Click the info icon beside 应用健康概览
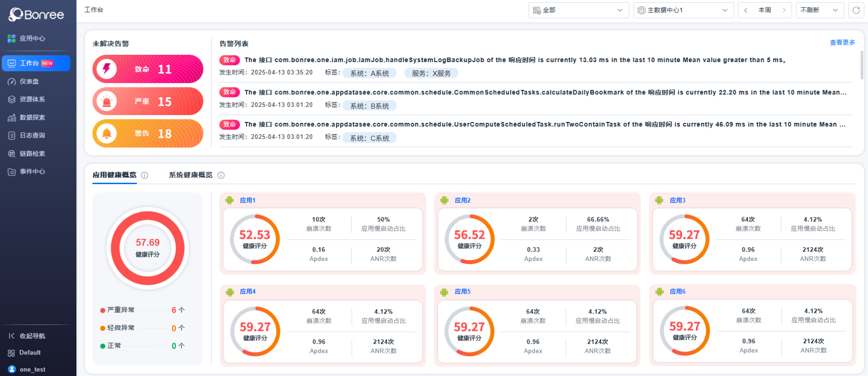Image resolution: width=868 pixels, height=376 pixels. [145, 175]
